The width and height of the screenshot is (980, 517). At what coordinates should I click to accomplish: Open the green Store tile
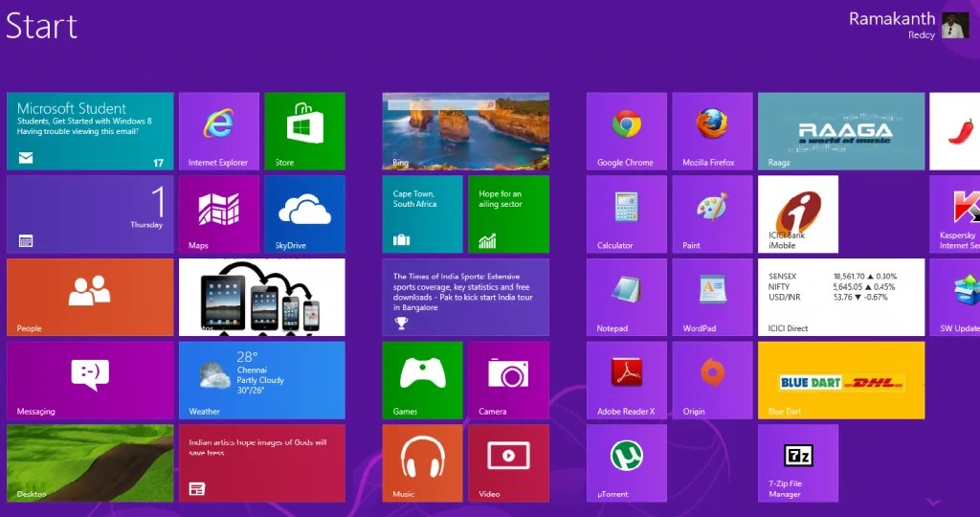(x=304, y=131)
